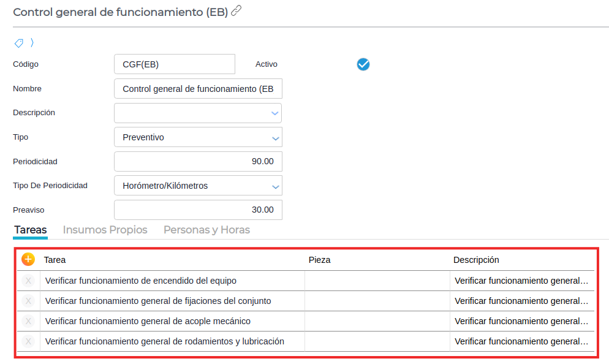Add a new task with the plus icon
The height and width of the screenshot is (364, 609).
(x=28, y=259)
